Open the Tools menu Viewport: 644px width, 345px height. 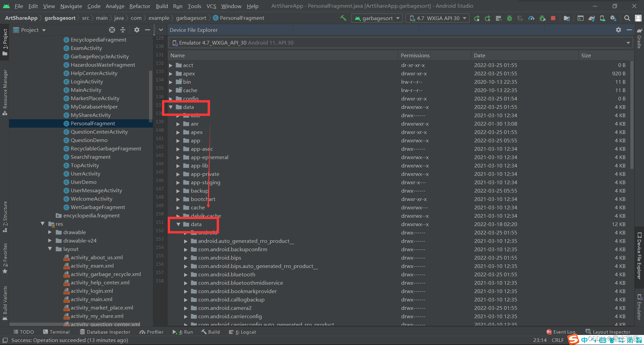point(195,6)
